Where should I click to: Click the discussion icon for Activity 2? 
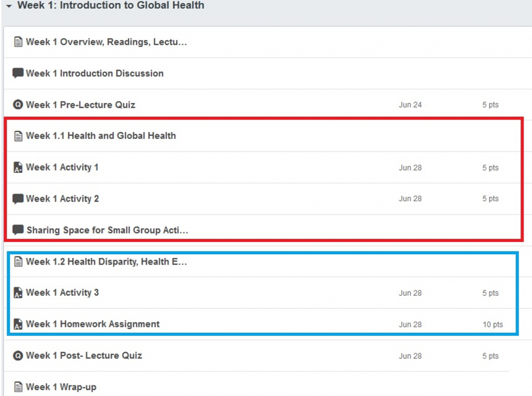coord(18,199)
